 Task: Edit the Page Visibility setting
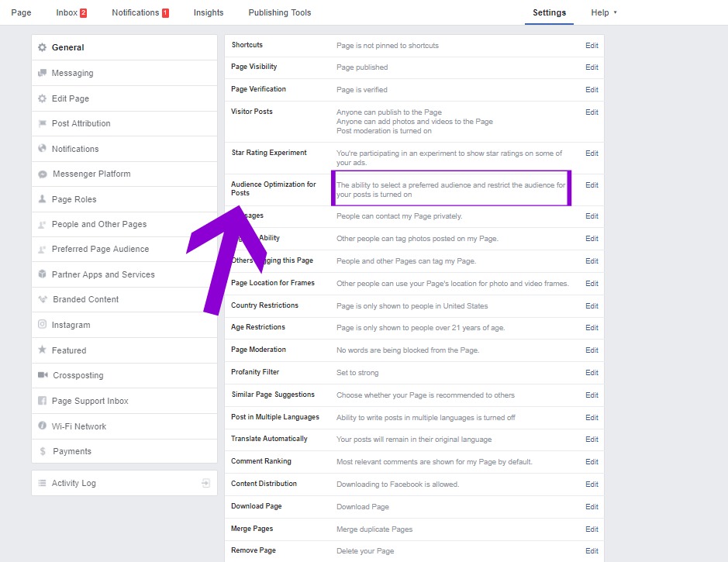point(592,67)
